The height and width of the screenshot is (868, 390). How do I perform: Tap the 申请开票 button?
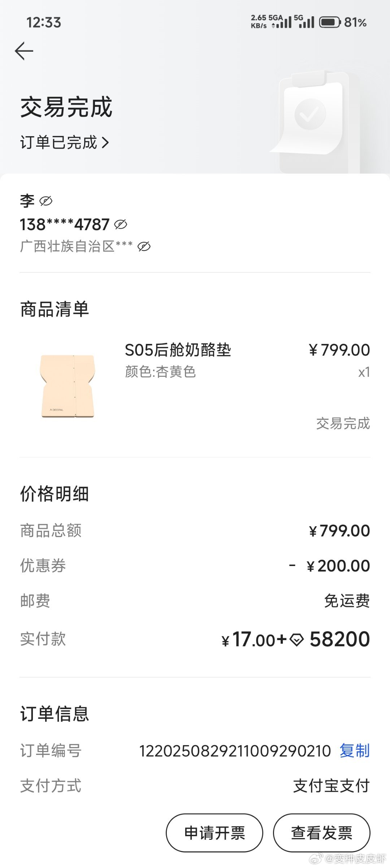tap(214, 833)
